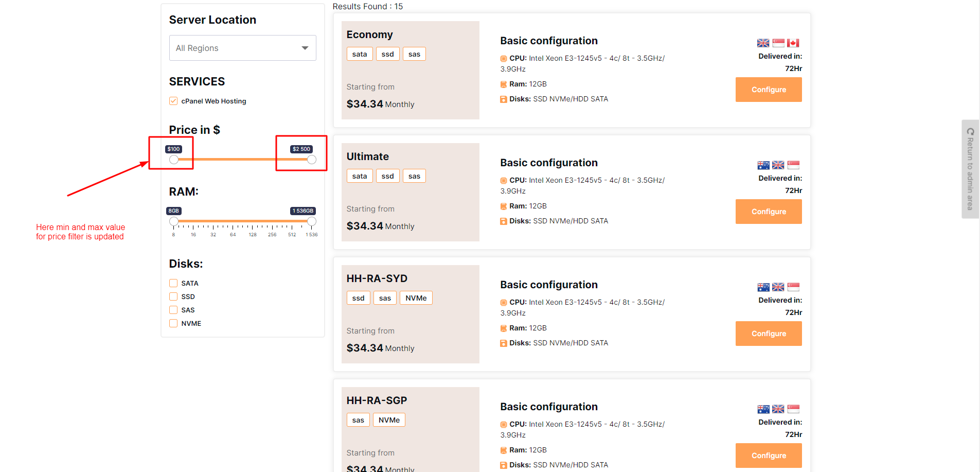Image resolution: width=980 pixels, height=472 pixels.
Task: Click the sata tag on Economy plan
Action: pos(360,54)
